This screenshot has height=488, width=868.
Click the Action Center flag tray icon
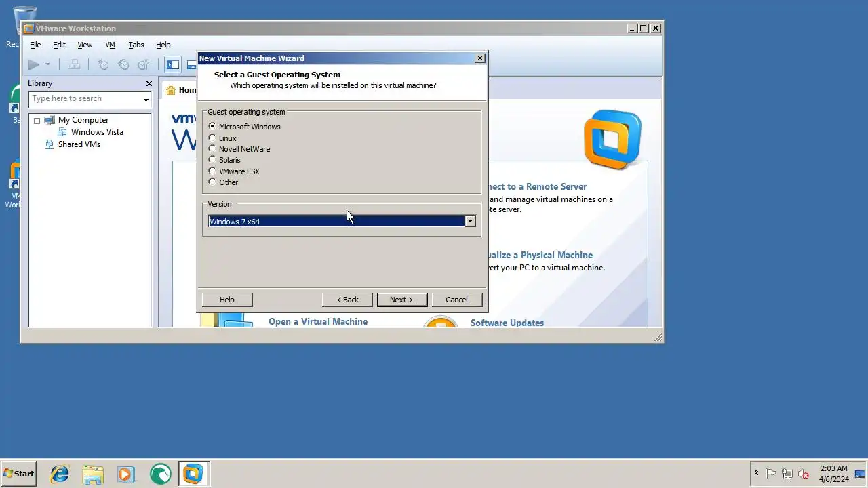[771, 474]
